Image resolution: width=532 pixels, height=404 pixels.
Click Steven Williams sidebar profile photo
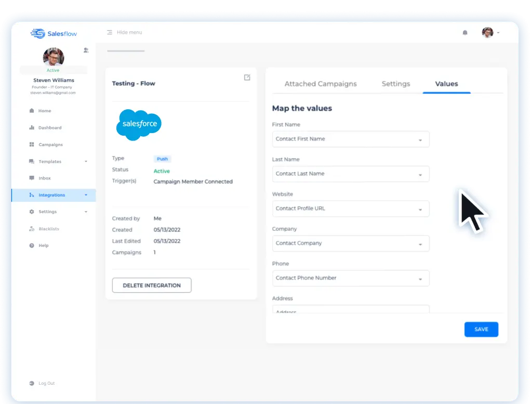click(x=54, y=57)
